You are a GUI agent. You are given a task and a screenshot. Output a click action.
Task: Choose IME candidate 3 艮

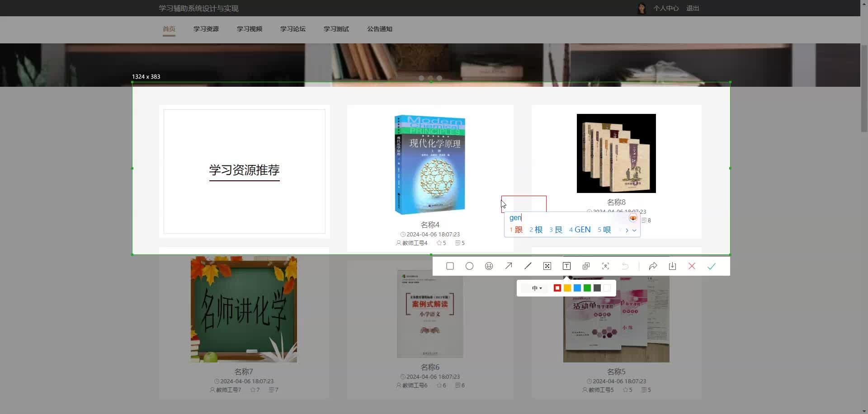[x=556, y=230]
